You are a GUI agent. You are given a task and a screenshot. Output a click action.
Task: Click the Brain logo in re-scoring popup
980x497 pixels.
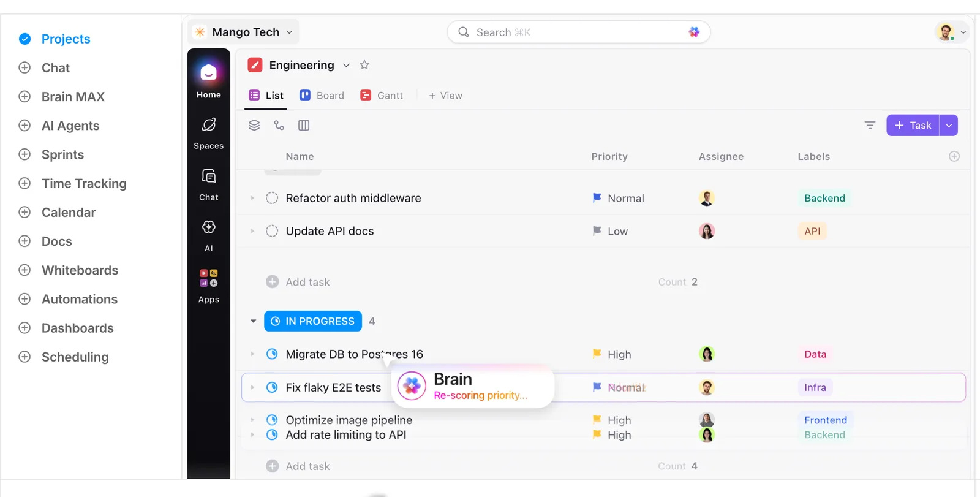(x=412, y=386)
